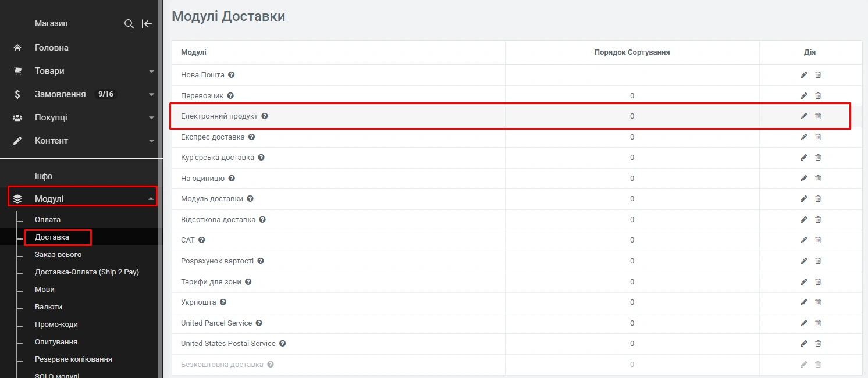
Task: Select Промо-коди in the modules menu
Action: (x=56, y=324)
